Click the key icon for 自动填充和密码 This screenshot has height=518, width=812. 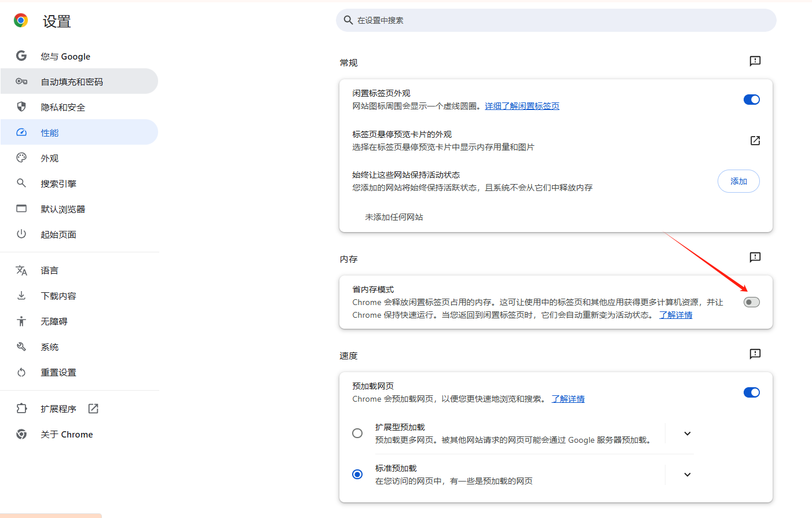(21, 81)
